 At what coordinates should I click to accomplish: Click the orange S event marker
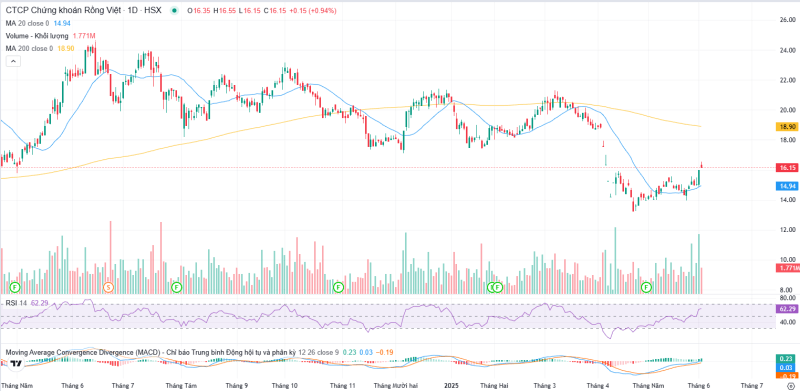pyautogui.click(x=108, y=287)
